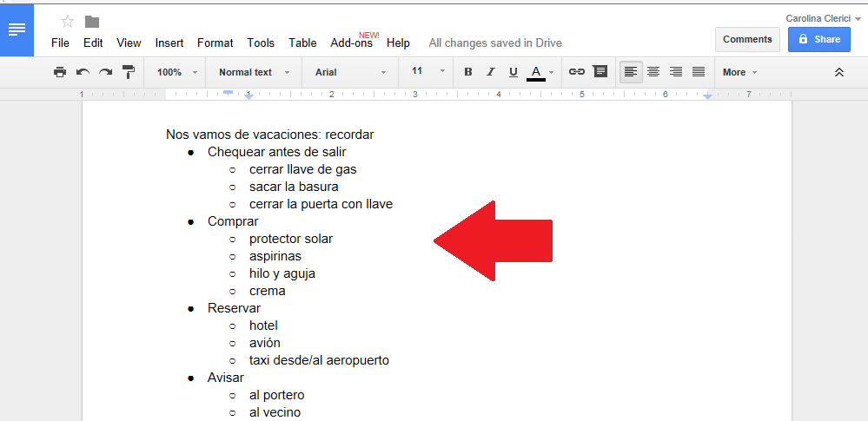Click the right indent marker on ruler
This screenshot has height=421, width=868.
707,96
